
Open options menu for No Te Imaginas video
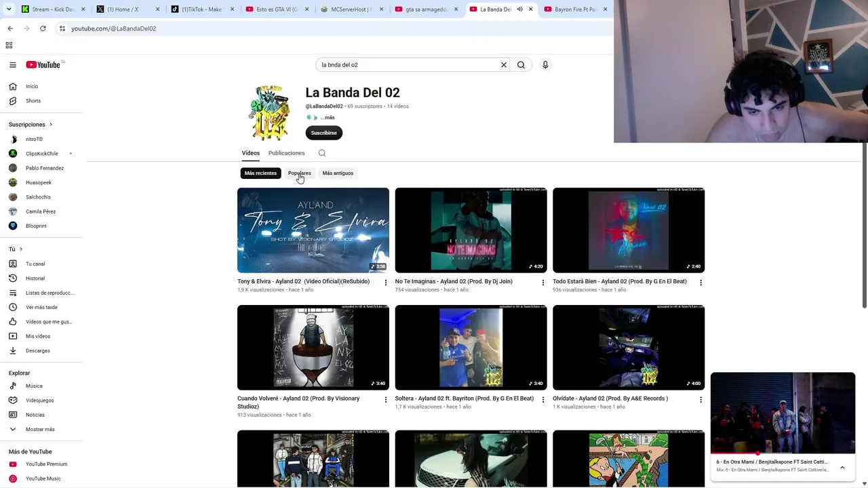coord(543,283)
